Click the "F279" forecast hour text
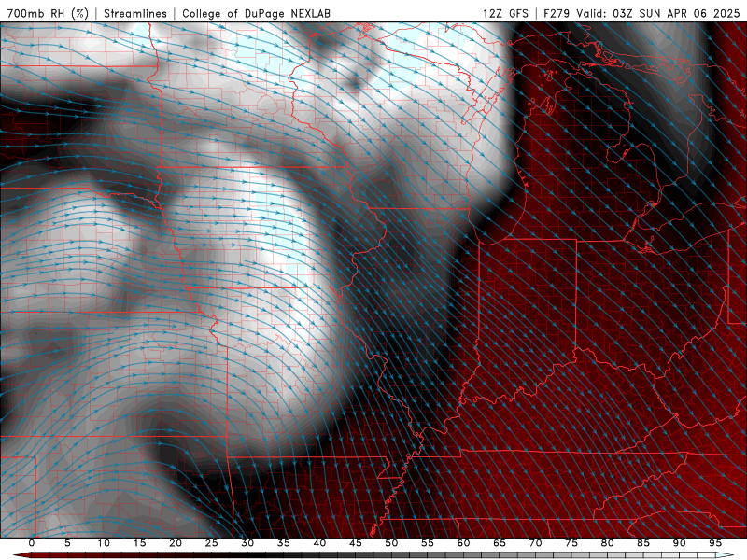Image resolution: width=747 pixels, height=560 pixels. coord(557,13)
